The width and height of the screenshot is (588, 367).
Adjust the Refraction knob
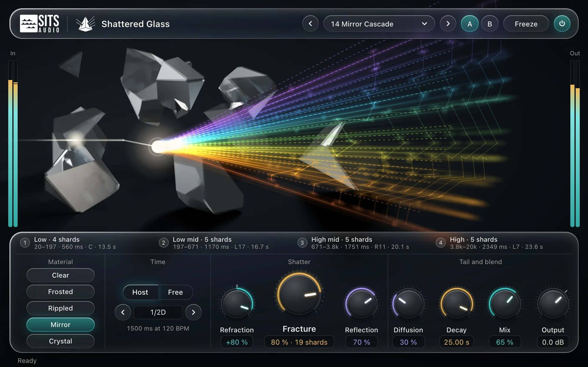[237, 303]
